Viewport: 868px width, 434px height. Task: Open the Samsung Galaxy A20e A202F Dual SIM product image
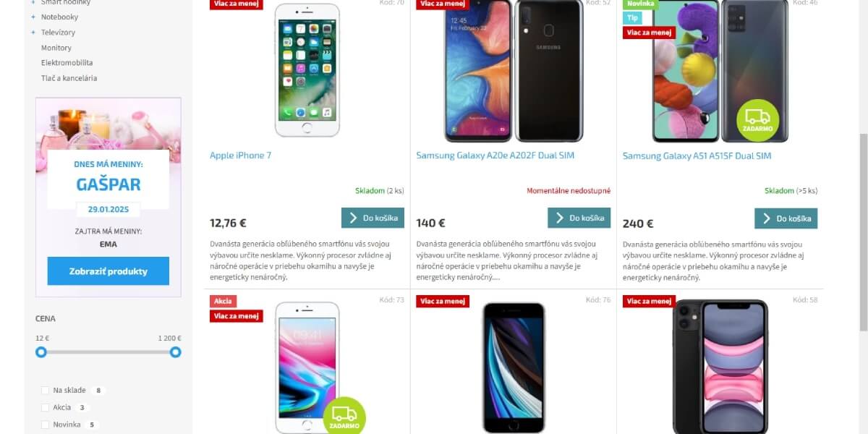pyautogui.click(x=514, y=71)
